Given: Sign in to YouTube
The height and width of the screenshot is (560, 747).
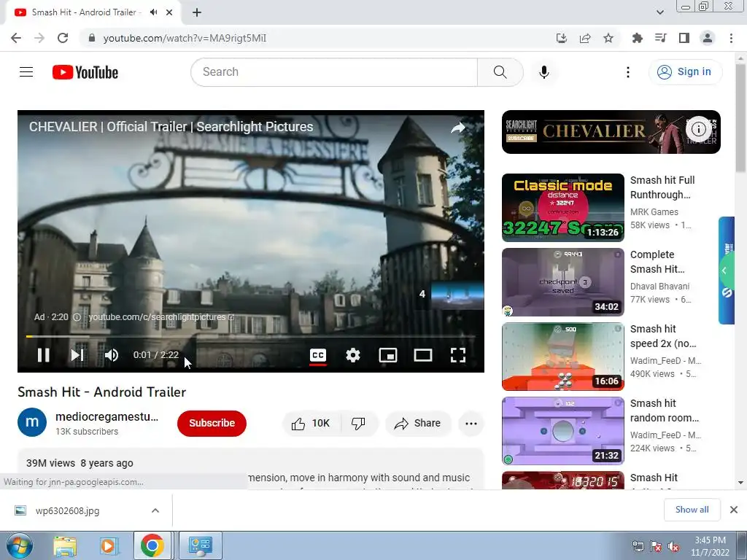Looking at the screenshot, I should pyautogui.click(x=685, y=72).
